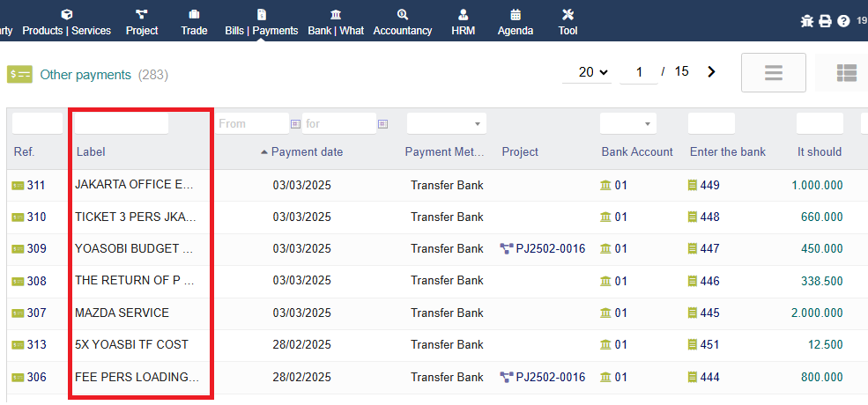Viewport: 868px width, 405px height.
Task: Sort by Payment date column header
Action: (x=307, y=151)
